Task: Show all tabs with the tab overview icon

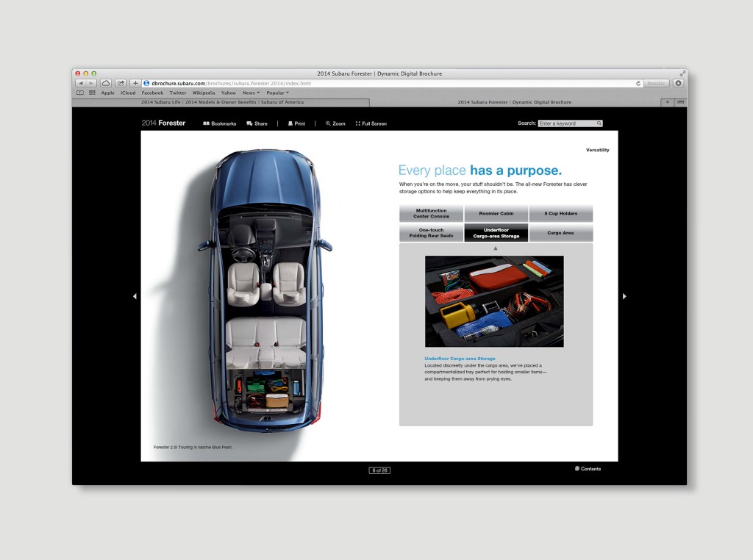Action: pyautogui.click(x=680, y=101)
